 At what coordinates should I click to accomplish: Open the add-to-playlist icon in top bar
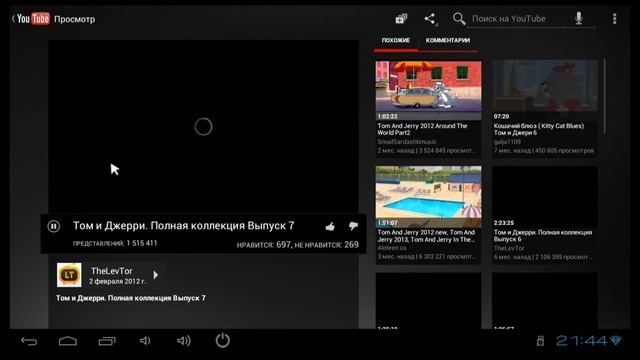[401, 19]
